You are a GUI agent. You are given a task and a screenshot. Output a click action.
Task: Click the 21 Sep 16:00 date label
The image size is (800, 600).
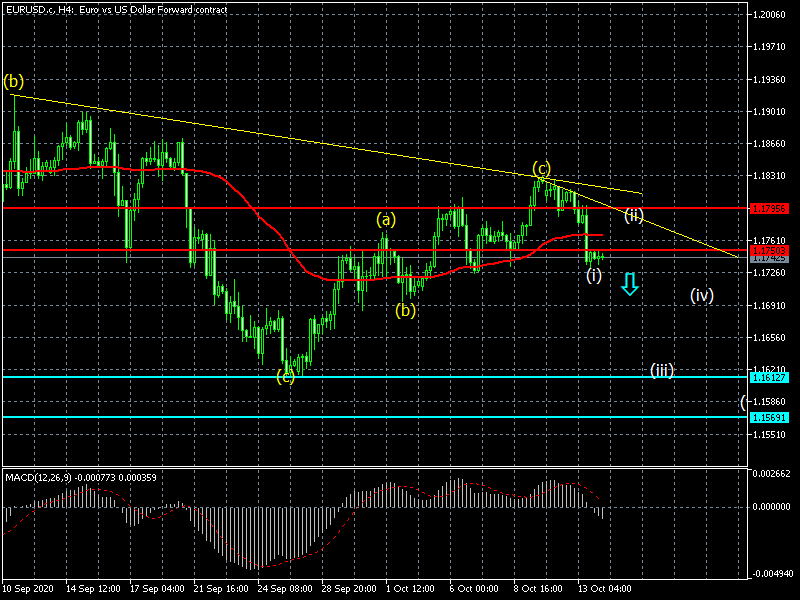coord(221,589)
